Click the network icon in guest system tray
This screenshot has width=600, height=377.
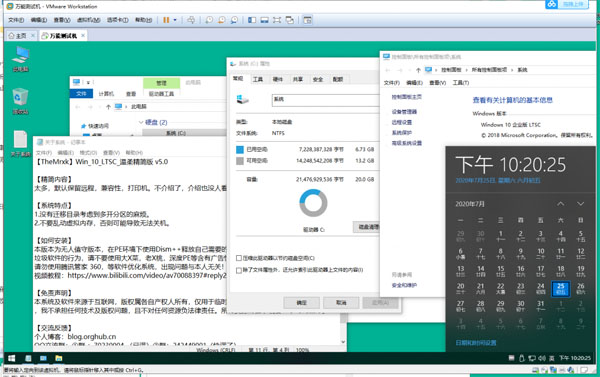pyautogui.click(x=532, y=358)
